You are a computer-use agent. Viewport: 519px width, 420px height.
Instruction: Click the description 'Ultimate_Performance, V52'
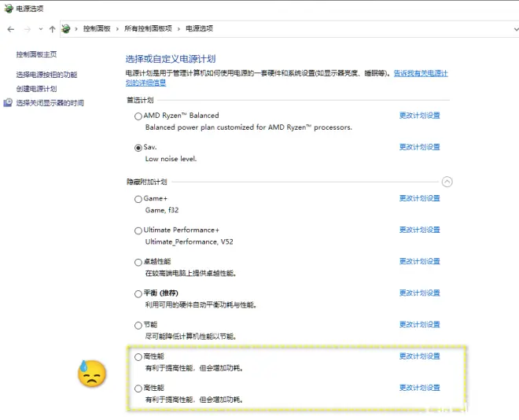(189, 242)
